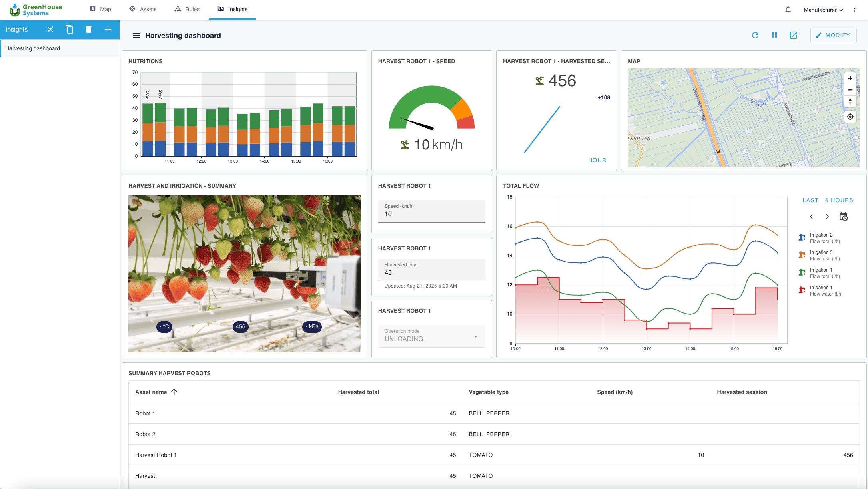Open the Manufacturer realm dropdown
The width and height of the screenshot is (868, 489).
point(823,10)
